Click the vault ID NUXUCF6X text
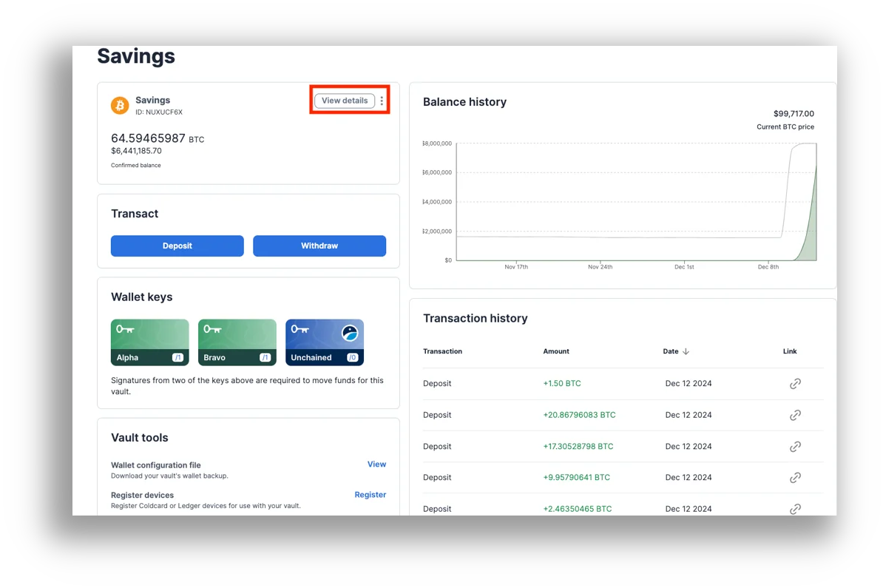The width and height of the screenshot is (883, 588). pyautogui.click(x=159, y=112)
